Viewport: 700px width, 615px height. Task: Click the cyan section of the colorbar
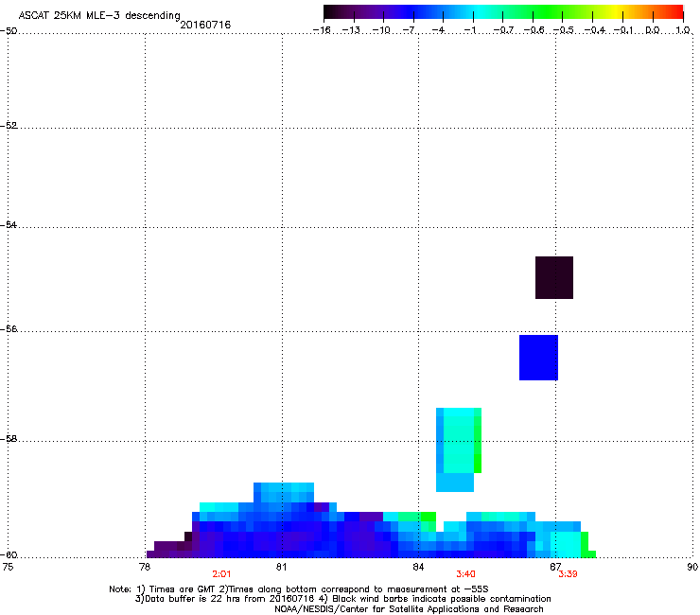(480, 12)
